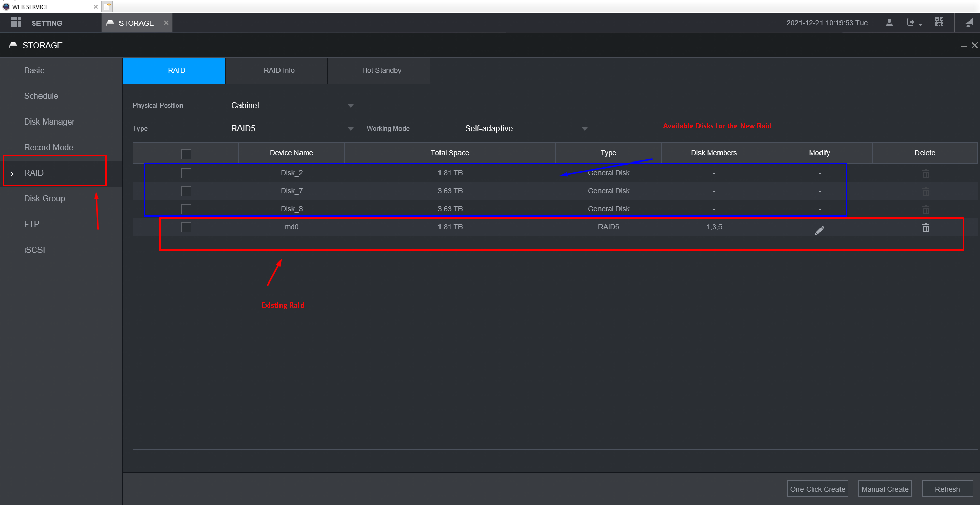Close the STORAGE tab with its X
This screenshot has height=505, width=980.
(166, 23)
